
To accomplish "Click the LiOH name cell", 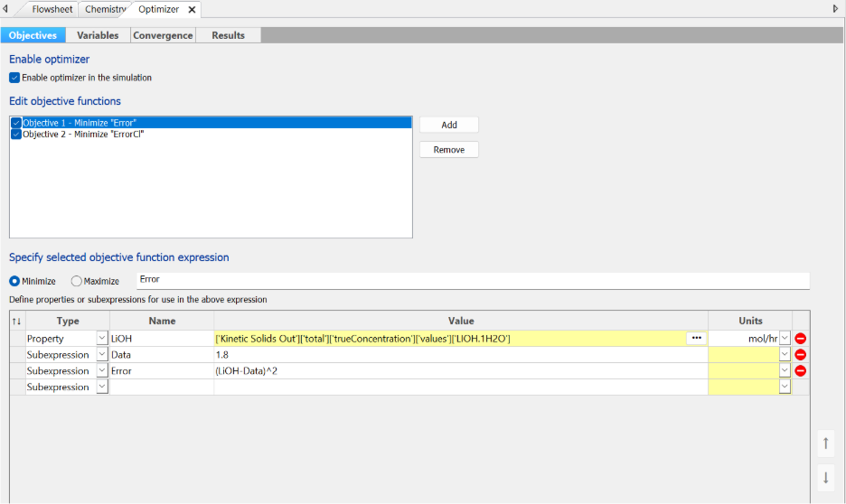I will coord(162,339).
